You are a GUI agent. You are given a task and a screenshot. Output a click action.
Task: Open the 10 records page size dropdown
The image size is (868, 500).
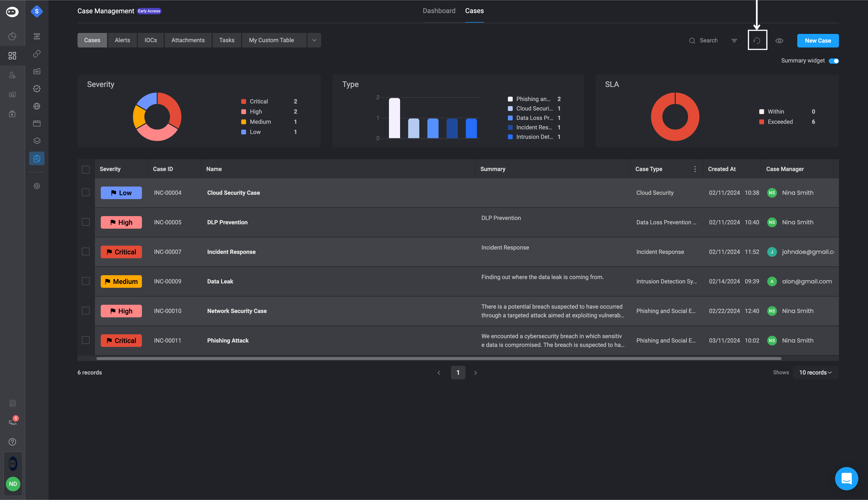point(815,372)
